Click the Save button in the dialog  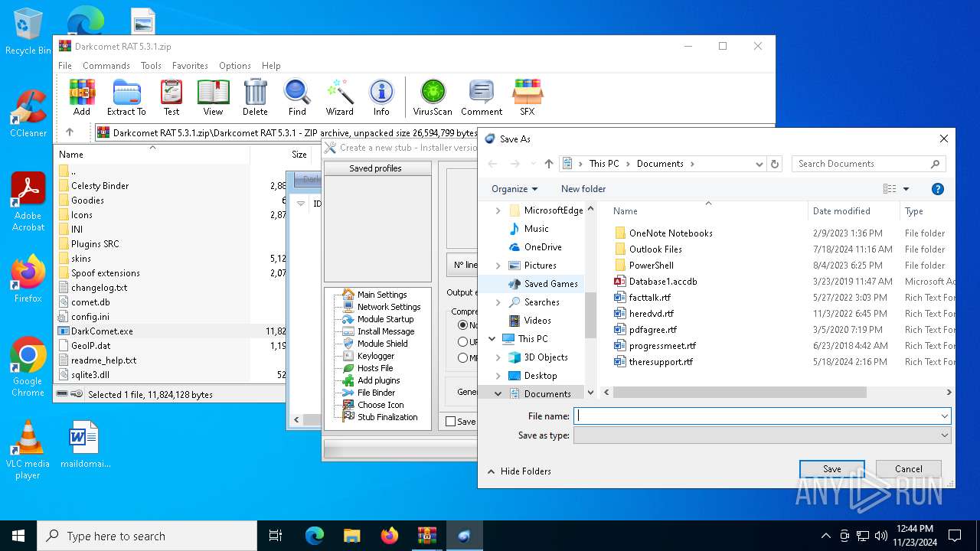pos(832,469)
